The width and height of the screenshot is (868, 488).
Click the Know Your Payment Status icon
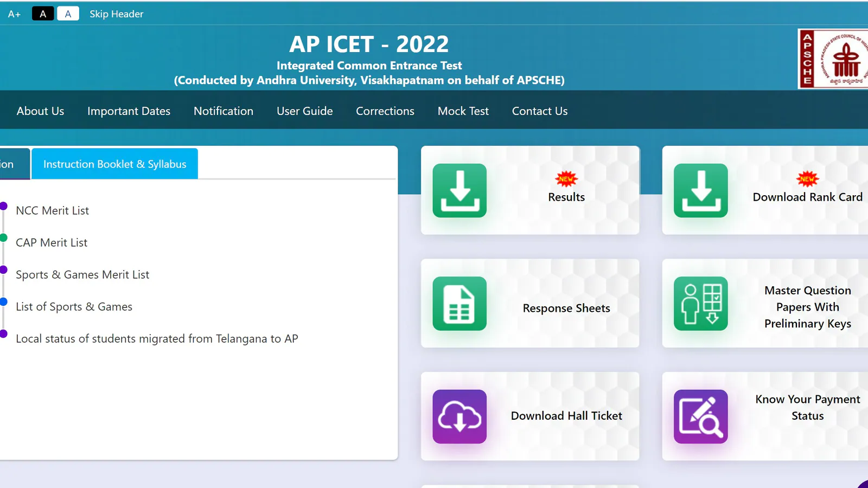tap(700, 416)
